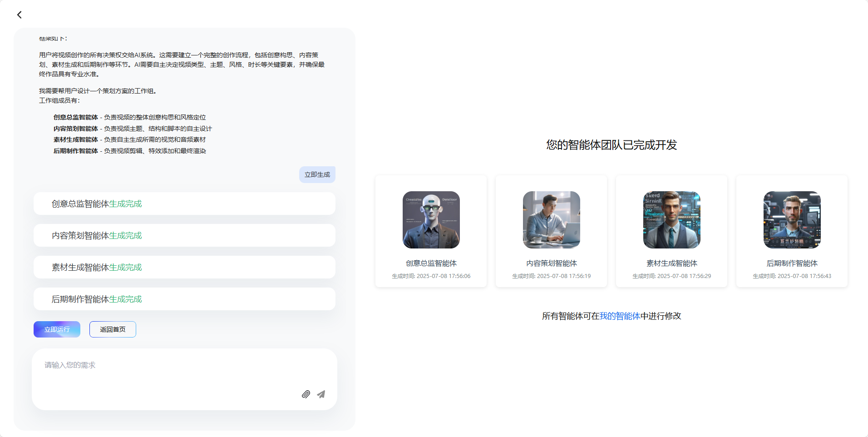This screenshot has height=437, width=868.
Task: Open the 内容策划智能体 avatar image
Action: point(552,220)
